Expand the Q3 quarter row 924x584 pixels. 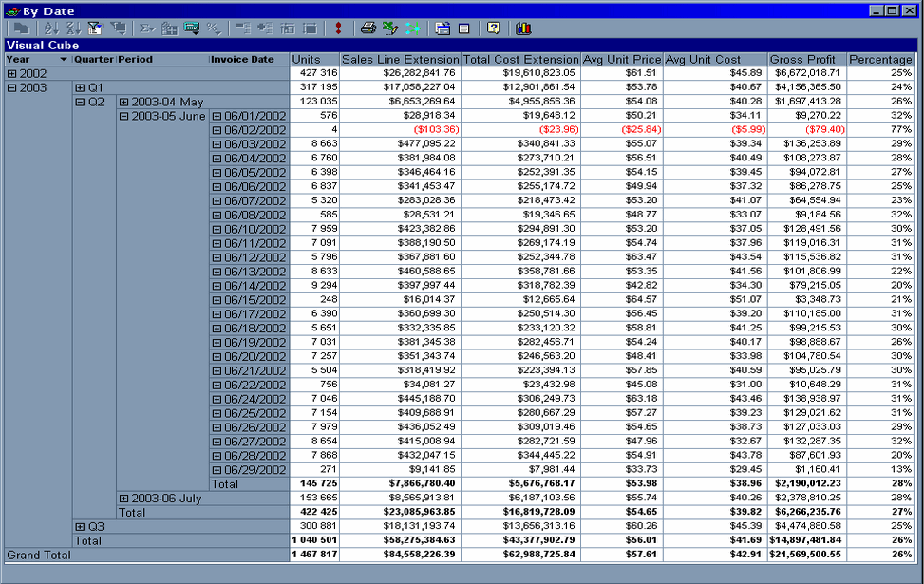(80, 526)
